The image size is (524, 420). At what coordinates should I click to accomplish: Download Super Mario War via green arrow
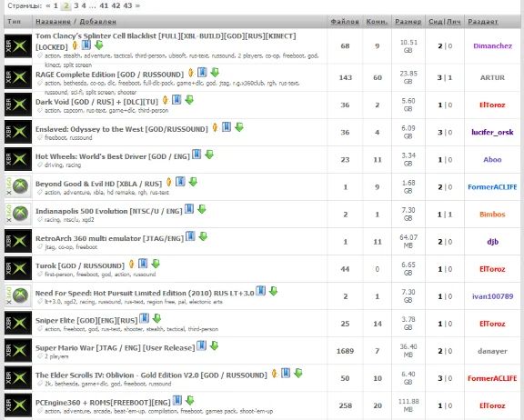[214, 345]
